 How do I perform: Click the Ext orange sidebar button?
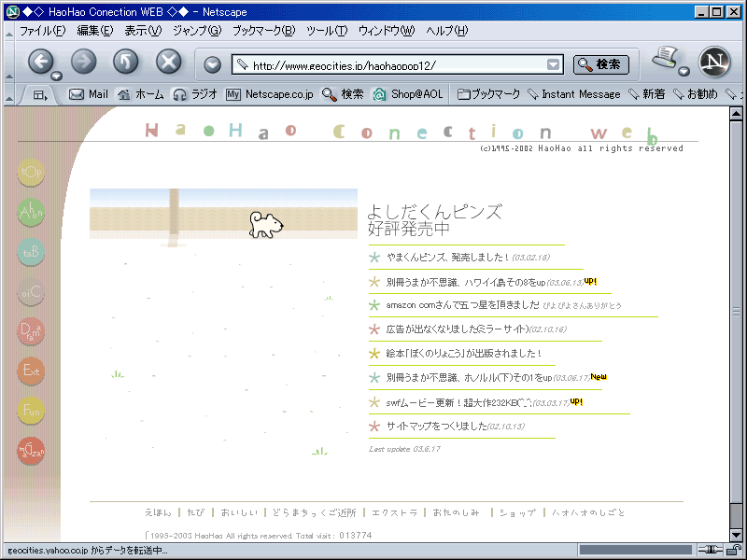31,371
